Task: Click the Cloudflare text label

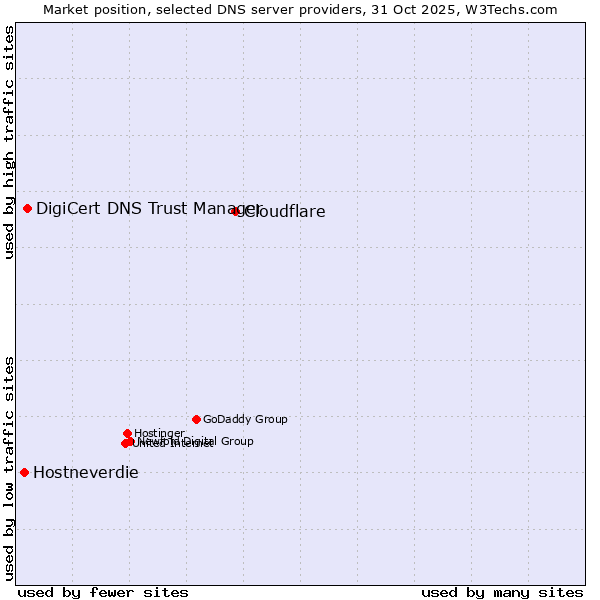Action: click(285, 212)
